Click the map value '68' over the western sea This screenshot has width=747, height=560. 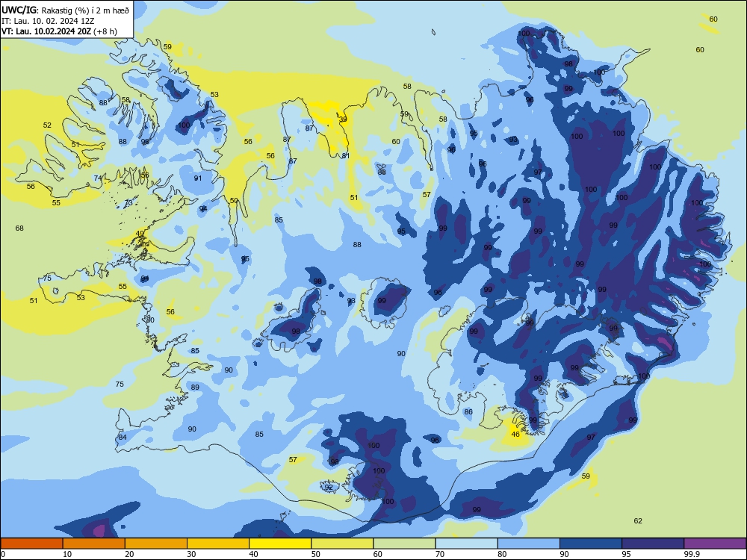19,228
